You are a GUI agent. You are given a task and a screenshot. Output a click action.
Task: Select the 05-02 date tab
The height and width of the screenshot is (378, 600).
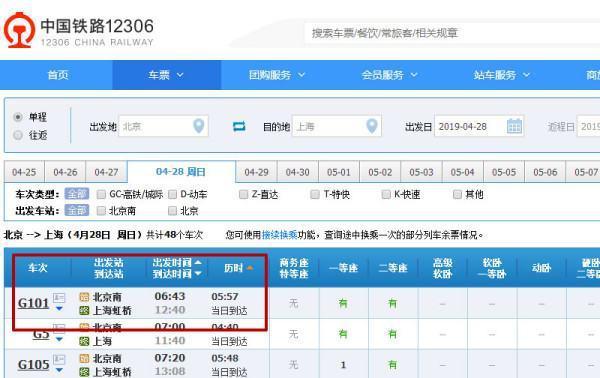380,172
